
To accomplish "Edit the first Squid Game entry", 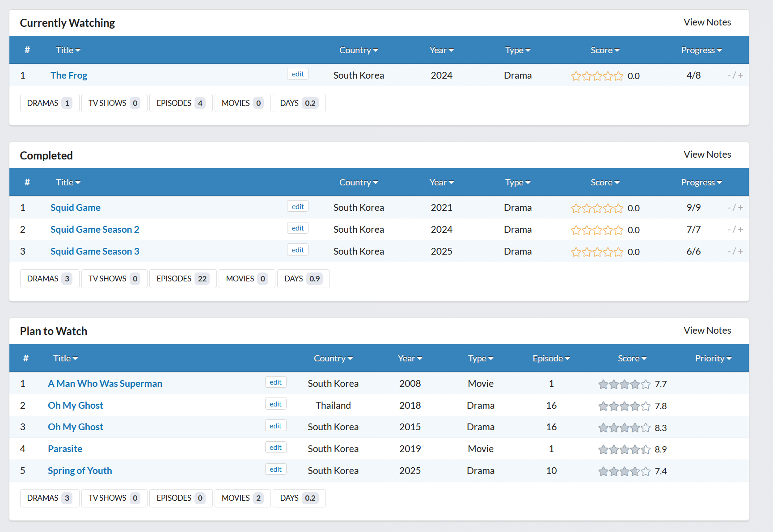I will pyautogui.click(x=298, y=207).
